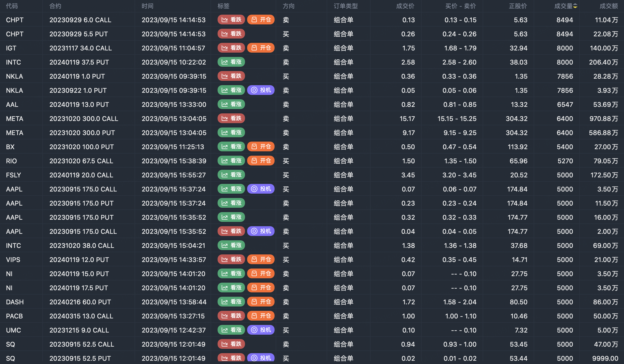
Task: Click the META ticker in 300.0 CALL row
Action: pos(15,119)
